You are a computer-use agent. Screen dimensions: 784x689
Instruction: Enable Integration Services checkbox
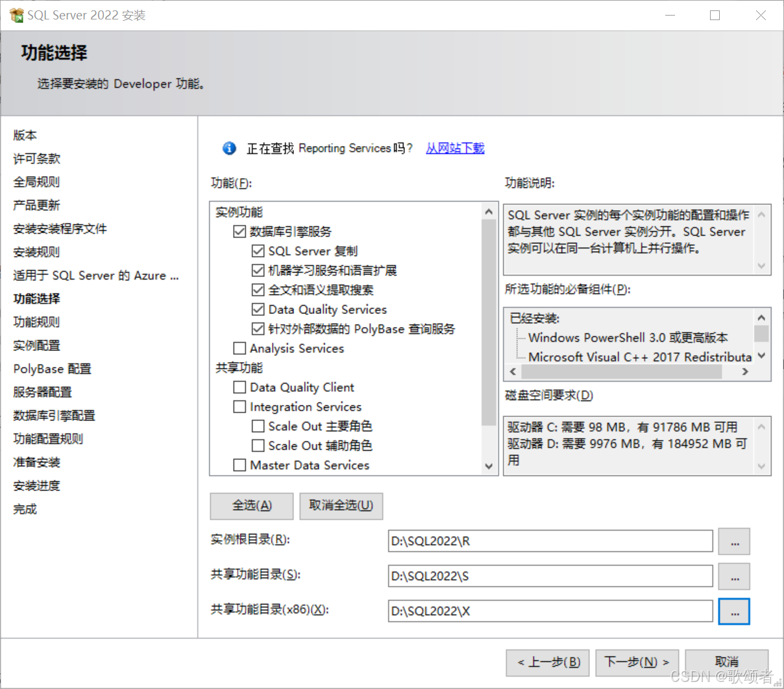click(239, 407)
